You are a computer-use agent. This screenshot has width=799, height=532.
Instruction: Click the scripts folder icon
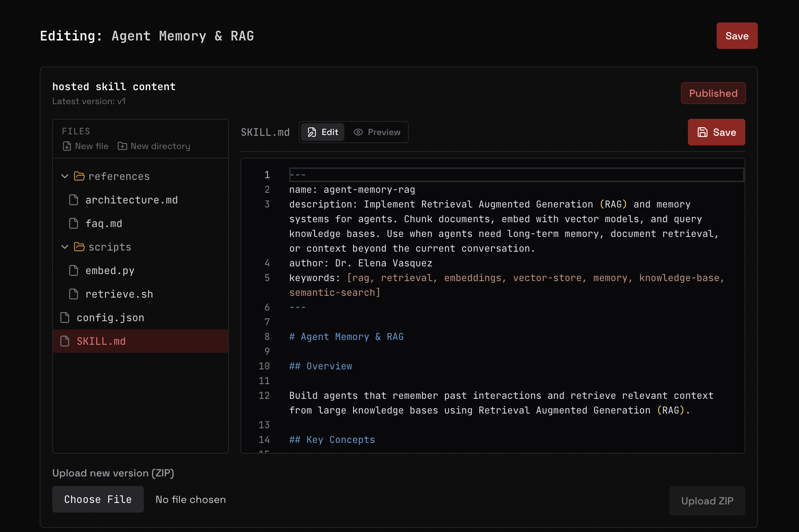[x=79, y=247]
